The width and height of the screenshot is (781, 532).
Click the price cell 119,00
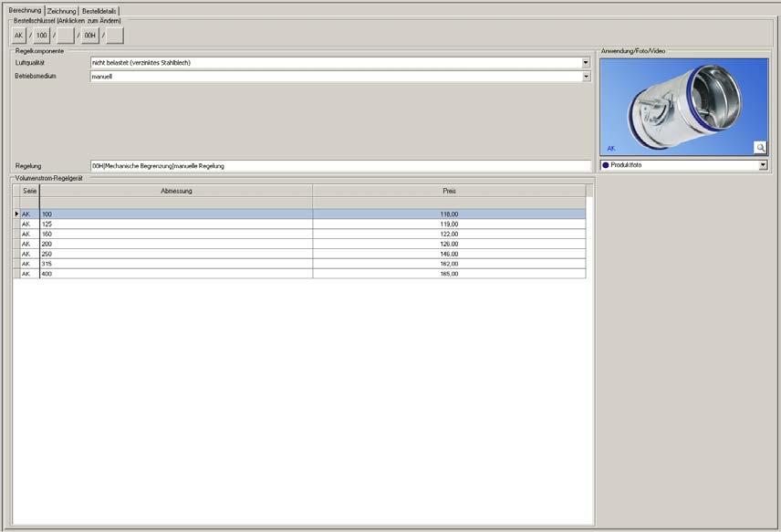449,224
